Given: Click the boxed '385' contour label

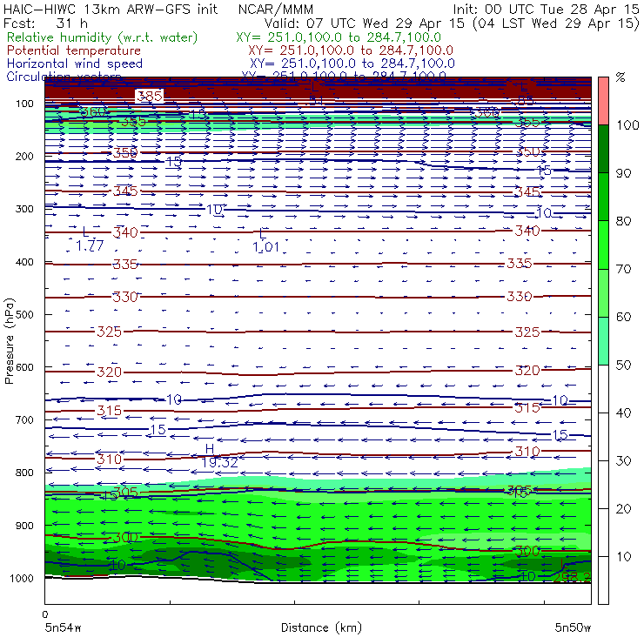Looking at the screenshot, I should click(x=149, y=96).
